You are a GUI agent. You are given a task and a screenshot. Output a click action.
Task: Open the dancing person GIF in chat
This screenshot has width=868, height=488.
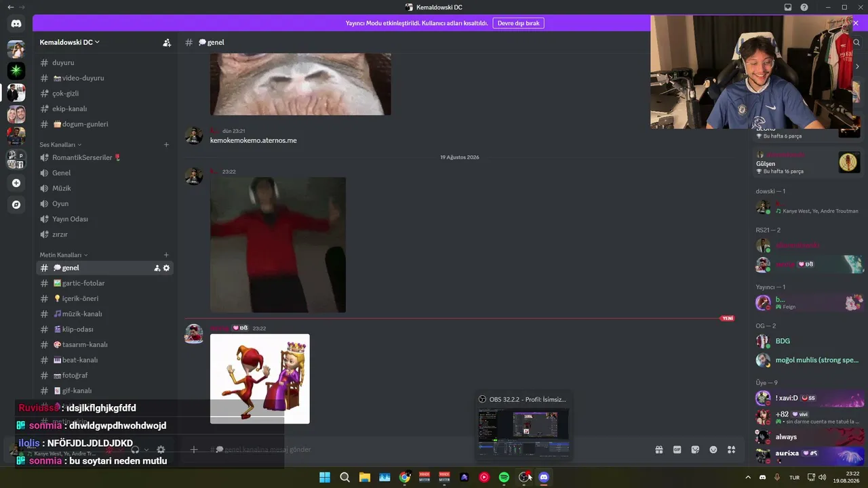coord(278,245)
